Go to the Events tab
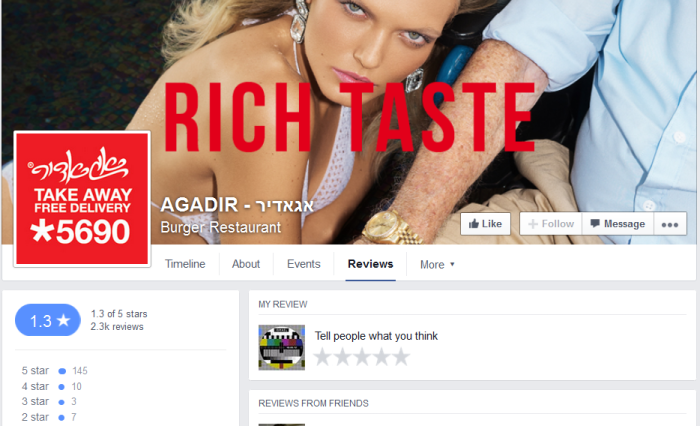 click(304, 264)
